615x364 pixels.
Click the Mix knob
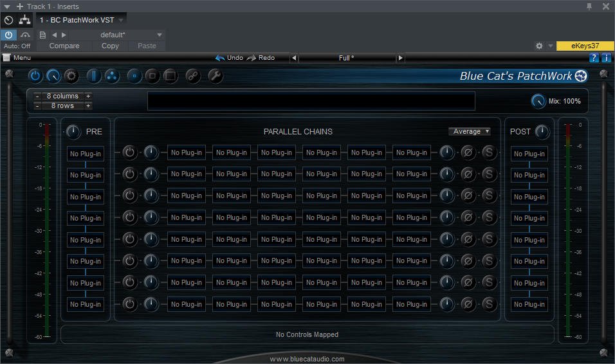tap(538, 101)
